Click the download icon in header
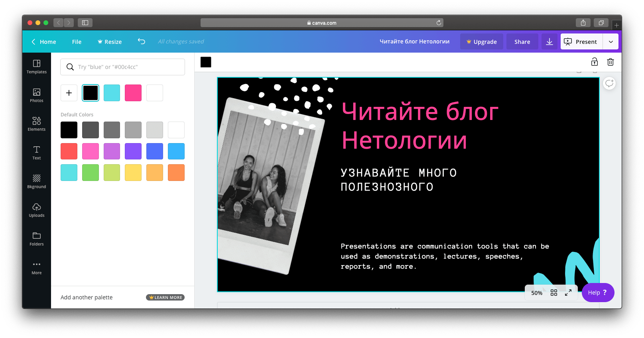The height and width of the screenshot is (338, 644). [549, 41]
